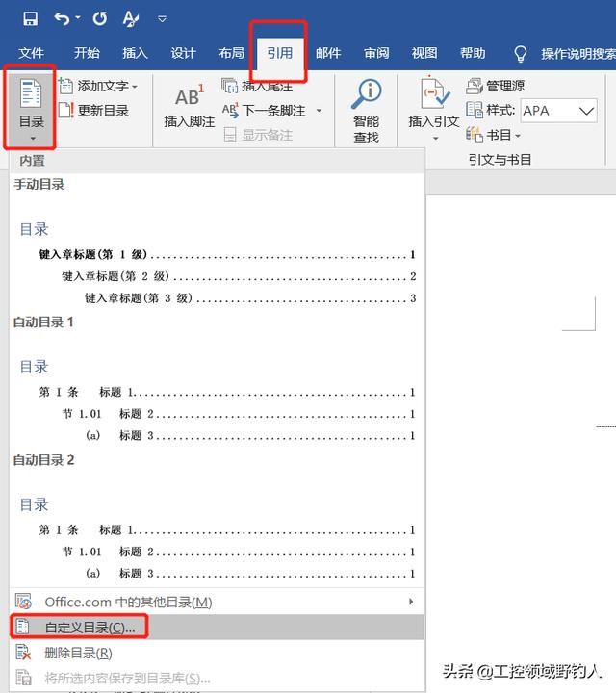Expand the Office.com 其他目录 submenu arrow
Screen dimensions: 616x693
(411, 602)
